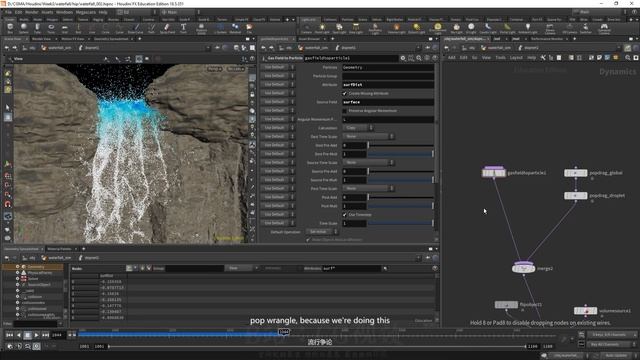
Task: Select the Font shelf tool
Action: coord(183,28)
